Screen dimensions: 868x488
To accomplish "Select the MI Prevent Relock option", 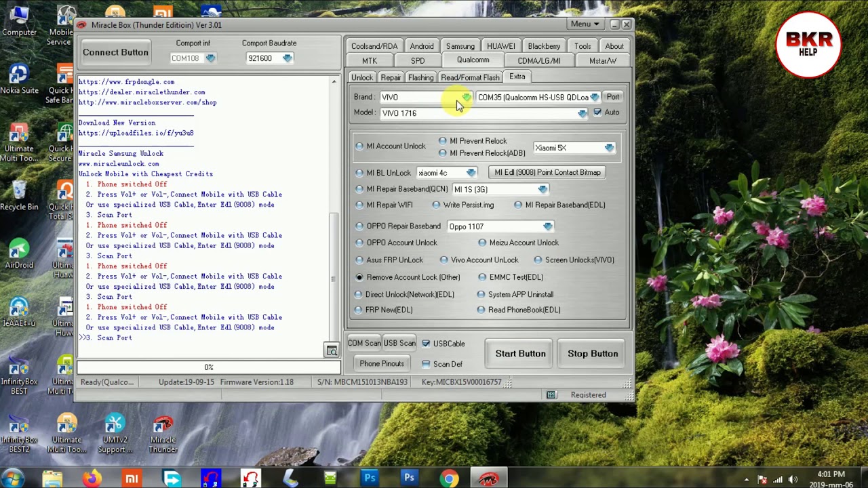I will click(443, 141).
